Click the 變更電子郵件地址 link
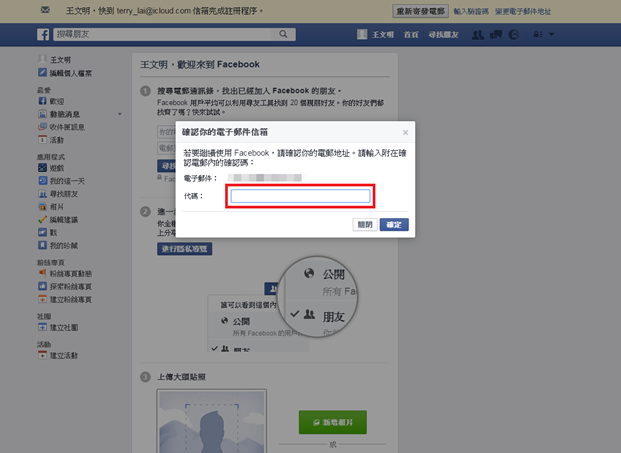Viewport: 621px width, 453px height. pyautogui.click(x=523, y=11)
